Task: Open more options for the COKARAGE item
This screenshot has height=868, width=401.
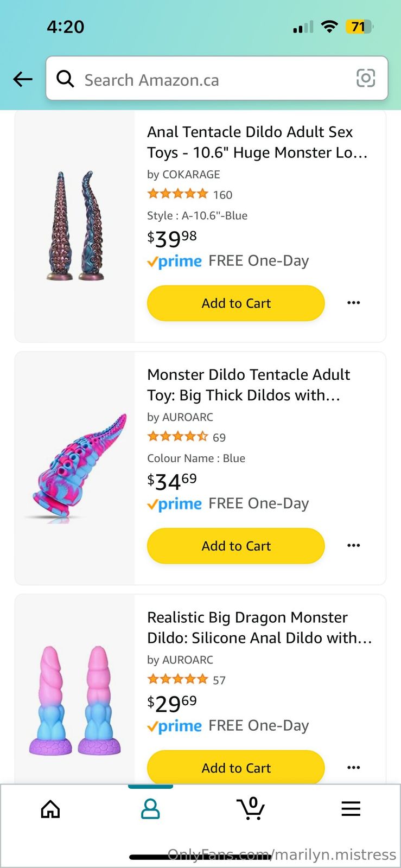Action: click(x=353, y=303)
